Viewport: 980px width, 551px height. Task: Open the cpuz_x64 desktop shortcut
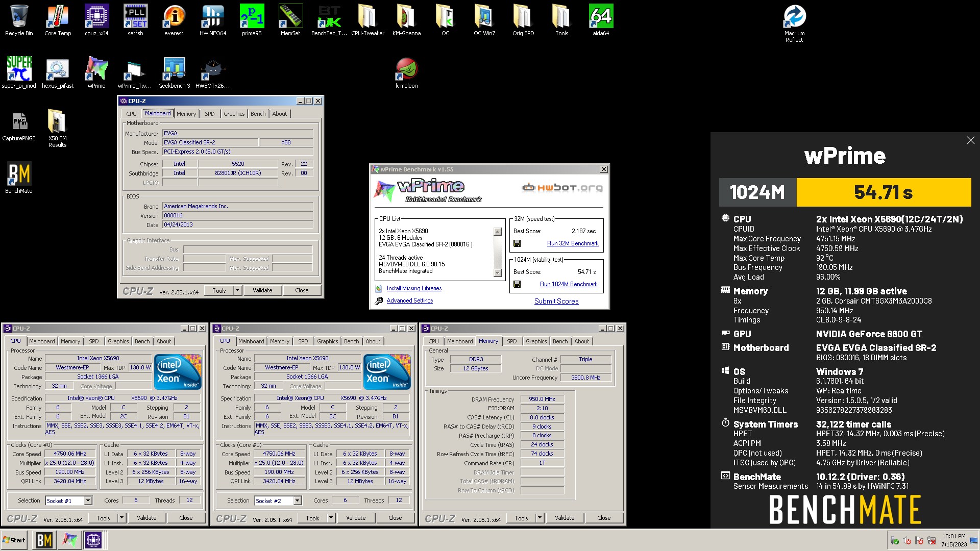click(x=96, y=20)
